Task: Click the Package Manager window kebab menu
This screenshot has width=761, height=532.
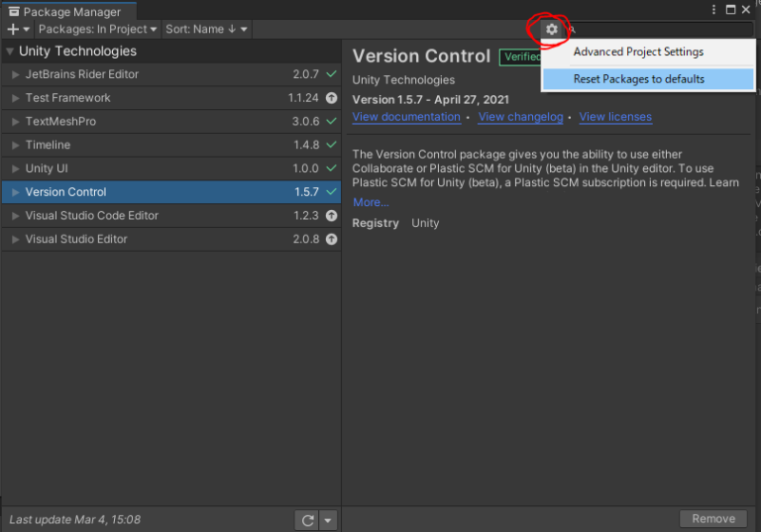Action: (713, 10)
